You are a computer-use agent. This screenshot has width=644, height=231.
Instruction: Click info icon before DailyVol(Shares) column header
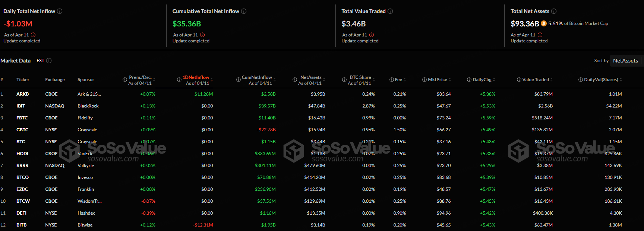point(581,80)
